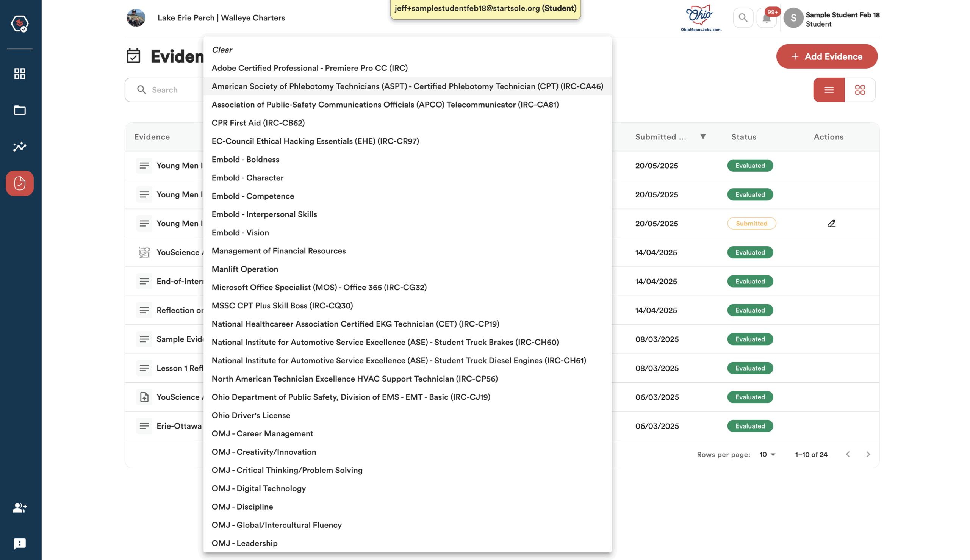This screenshot has width=970, height=560.
Task: Select OMJ - Career Management
Action: point(407,433)
